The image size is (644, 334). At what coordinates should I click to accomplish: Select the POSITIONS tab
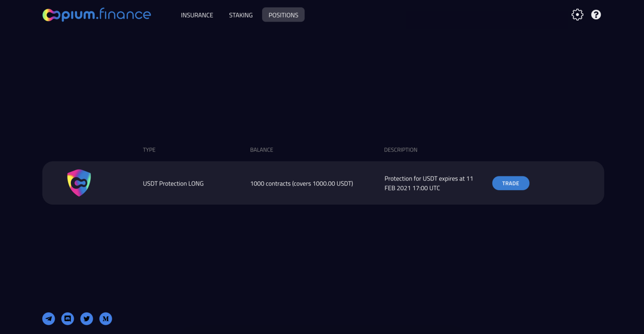coord(283,15)
